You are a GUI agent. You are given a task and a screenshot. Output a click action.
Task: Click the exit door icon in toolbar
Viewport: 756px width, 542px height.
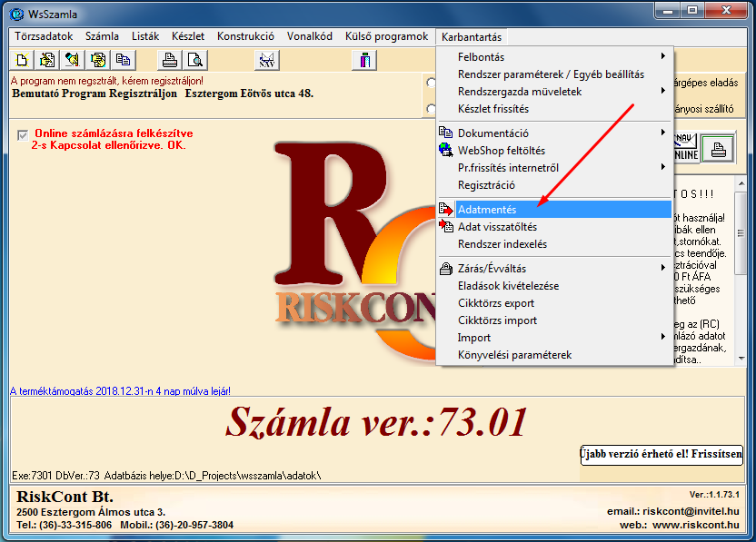364,60
